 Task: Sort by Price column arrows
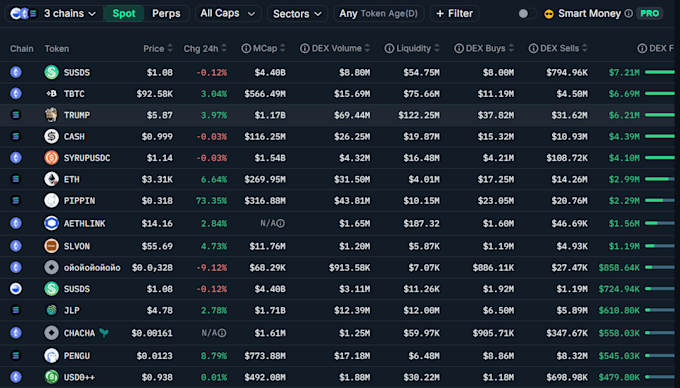pyautogui.click(x=170, y=48)
